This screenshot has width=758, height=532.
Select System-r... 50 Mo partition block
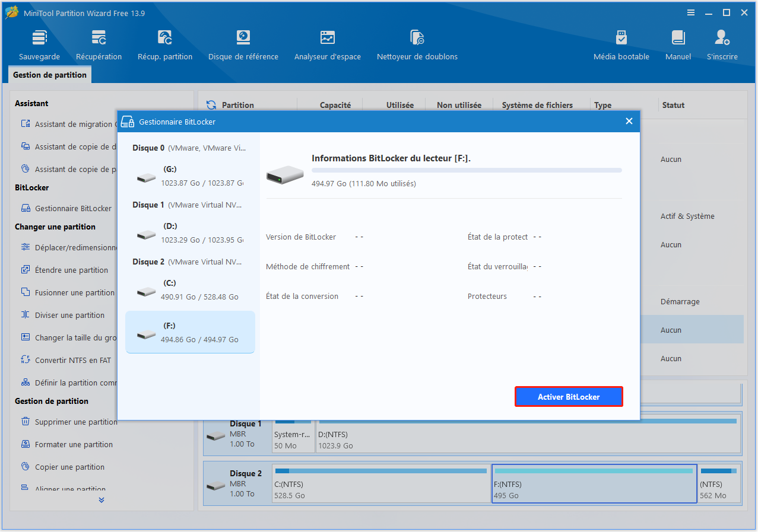point(293,436)
